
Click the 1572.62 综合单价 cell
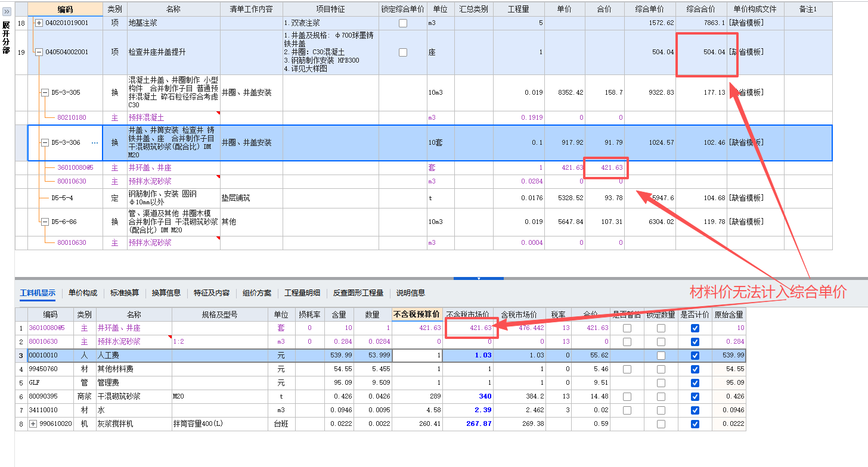(650, 23)
